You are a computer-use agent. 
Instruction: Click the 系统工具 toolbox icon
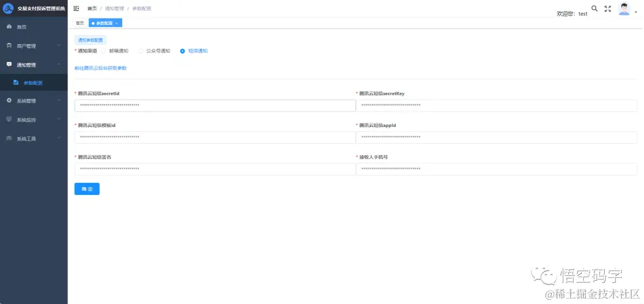9,138
